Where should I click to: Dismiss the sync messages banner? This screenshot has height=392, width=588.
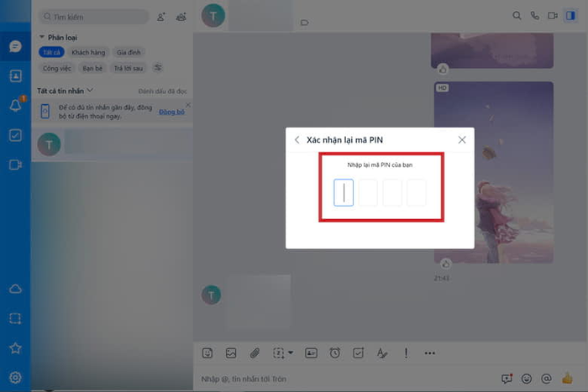(188, 105)
